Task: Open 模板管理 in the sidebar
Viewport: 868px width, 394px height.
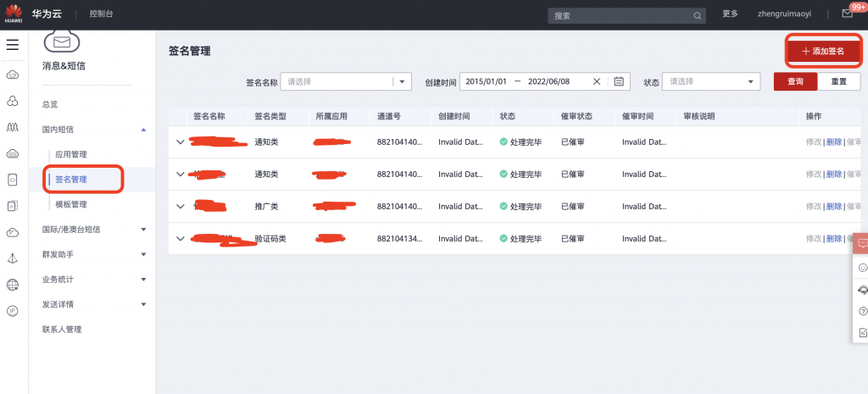Action: pyautogui.click(x=71, y=204)
